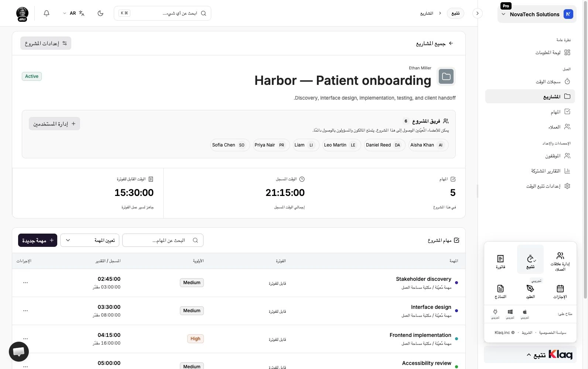
Task: Open actions menu for Stakeholder discovery row
Action: [25, 283]
